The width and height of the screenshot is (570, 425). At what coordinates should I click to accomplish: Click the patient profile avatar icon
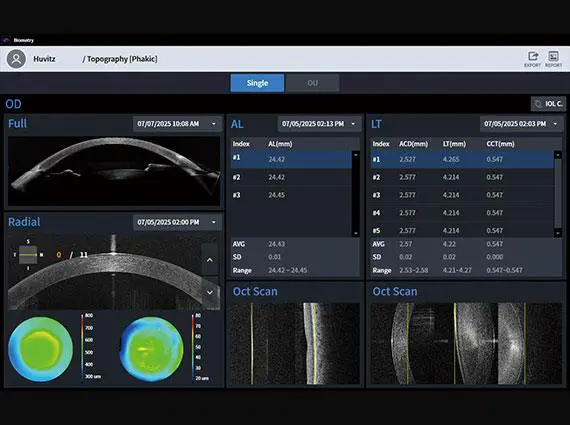click(16, 59)
